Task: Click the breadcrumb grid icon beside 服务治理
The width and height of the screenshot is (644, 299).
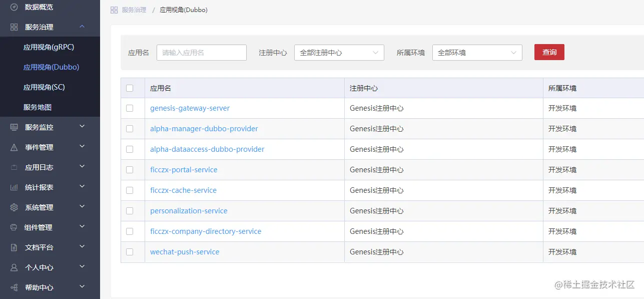Action: tap(114, 10)
